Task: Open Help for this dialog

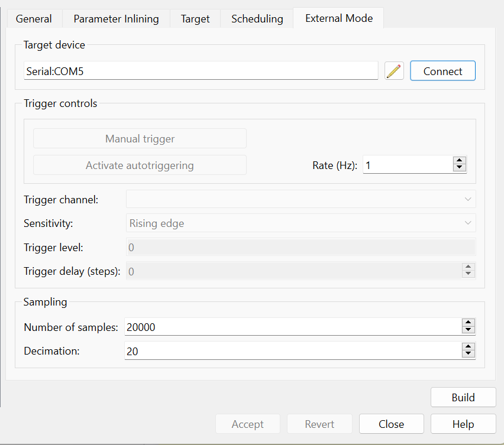Action: coord(463,424)
